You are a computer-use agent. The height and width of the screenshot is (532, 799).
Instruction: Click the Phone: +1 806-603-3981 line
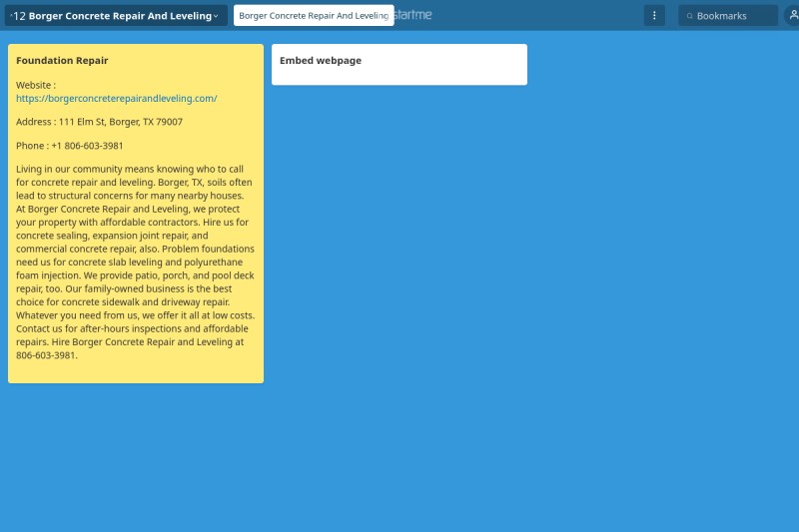tap(69, 146)
